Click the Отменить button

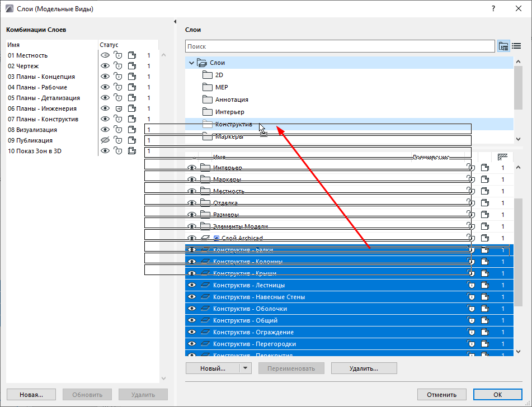(442, 395)
